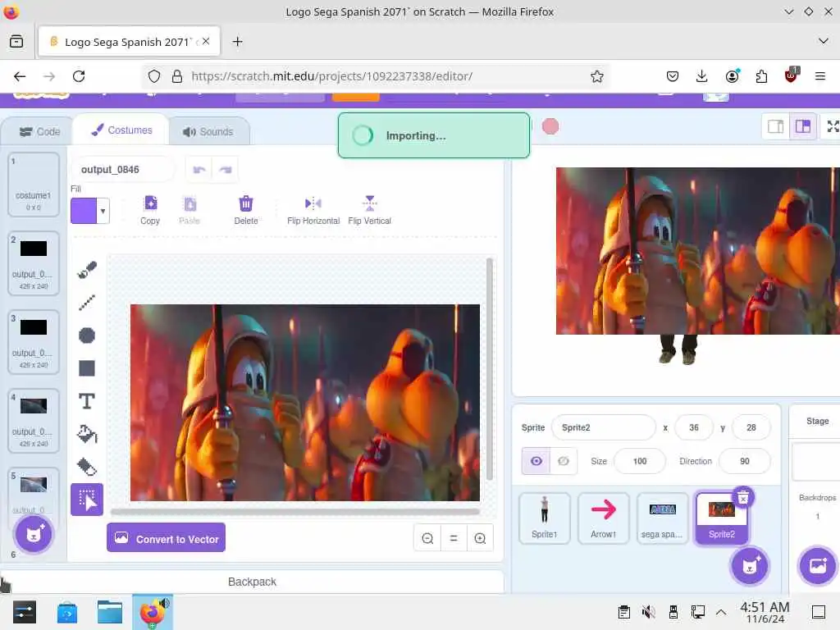Select the Fill bucket tool
The height and width of the screenshot is (630, 840).
(87, 434)
